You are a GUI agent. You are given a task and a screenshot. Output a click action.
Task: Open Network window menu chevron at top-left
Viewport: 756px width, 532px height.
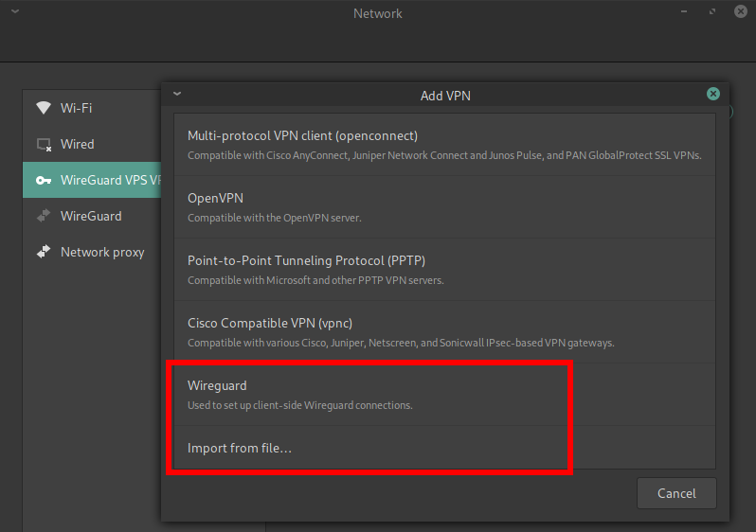15,11
